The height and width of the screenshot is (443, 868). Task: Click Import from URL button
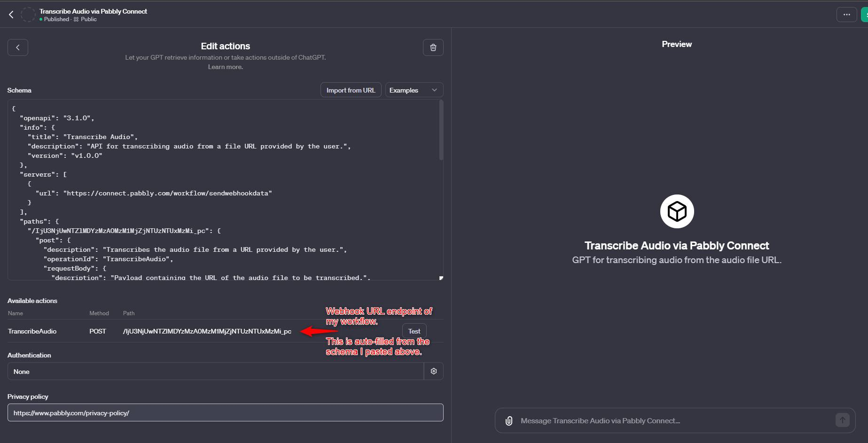tap(351, 90)
